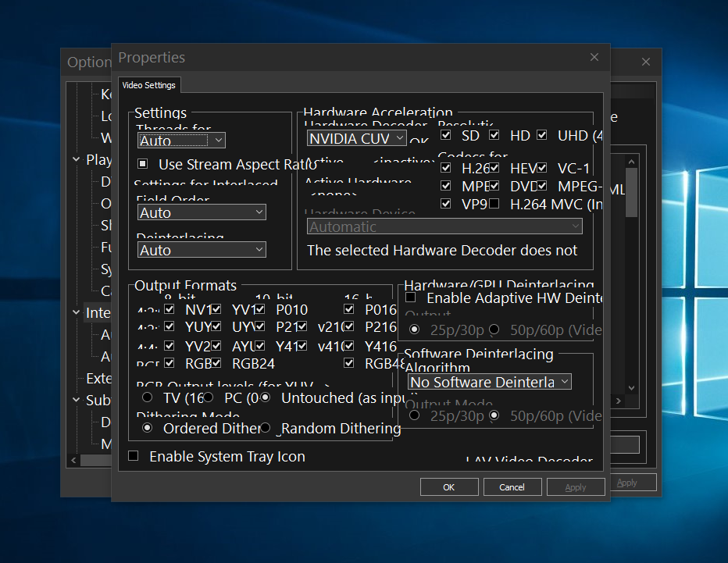Viewport: 728px width, 563px height.
Task: Disable UHD (4K) hardware decoding
Action: 541,134
